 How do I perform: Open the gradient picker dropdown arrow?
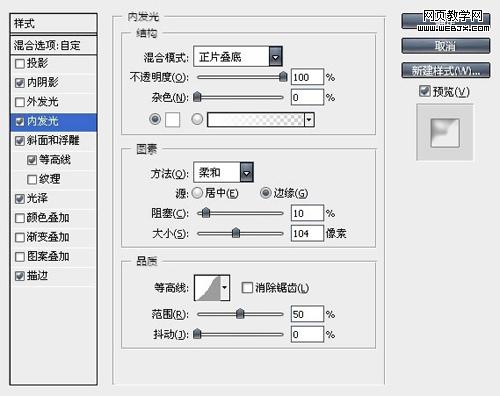tap(309, 120)
